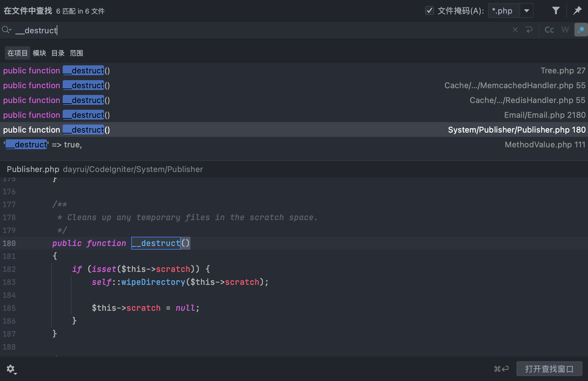Clear the search text with X icon
This screenshot has width=588, height=381.
tap(515, 30)
